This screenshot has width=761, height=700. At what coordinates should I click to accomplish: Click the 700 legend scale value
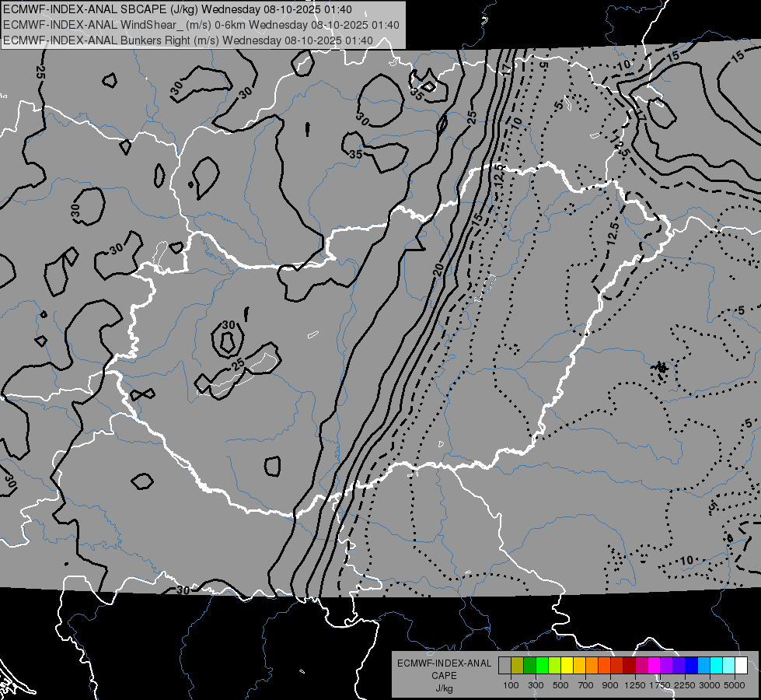[x=586, y=685]
